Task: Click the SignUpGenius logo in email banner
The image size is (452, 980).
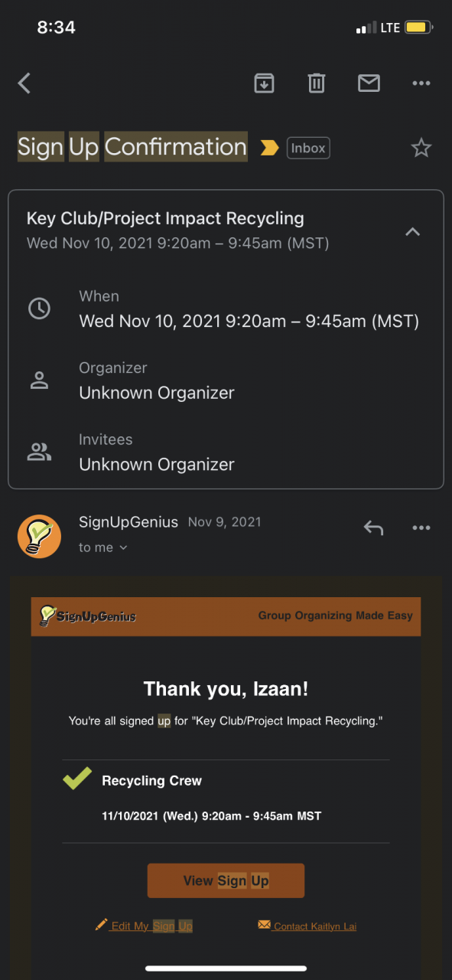Action: [x=88, y=616]
